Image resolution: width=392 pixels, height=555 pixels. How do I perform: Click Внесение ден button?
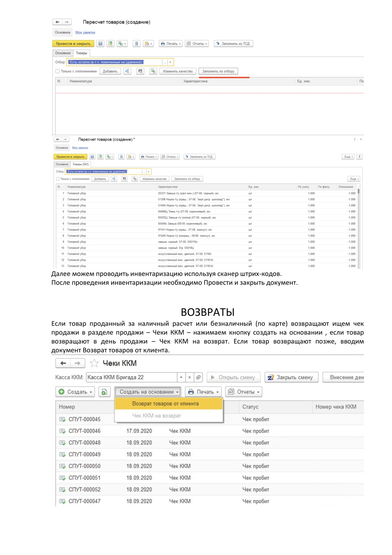pos(343,377)
